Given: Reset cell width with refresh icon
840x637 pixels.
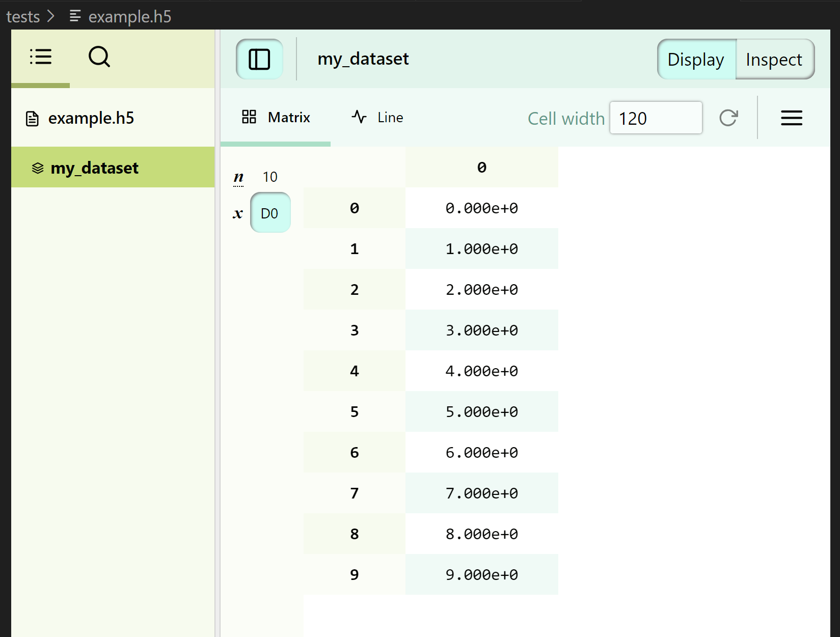Looking at the screenshot, I should coord(728,118).
